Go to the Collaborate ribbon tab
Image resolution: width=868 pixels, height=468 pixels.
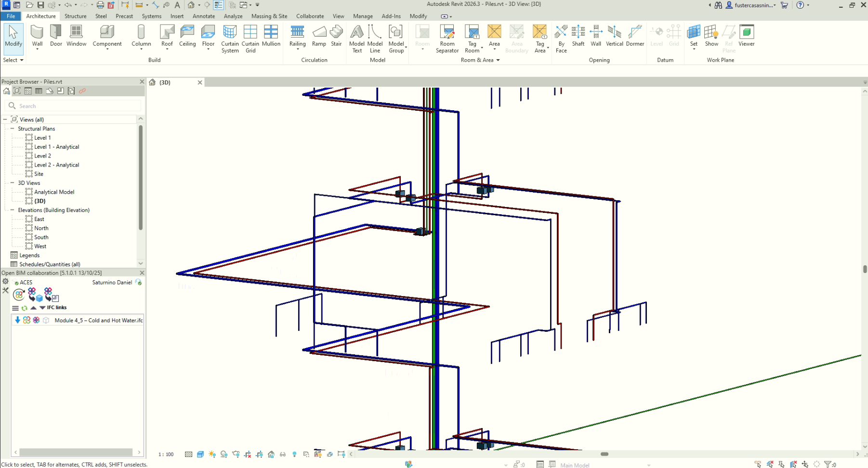[310, 16]
